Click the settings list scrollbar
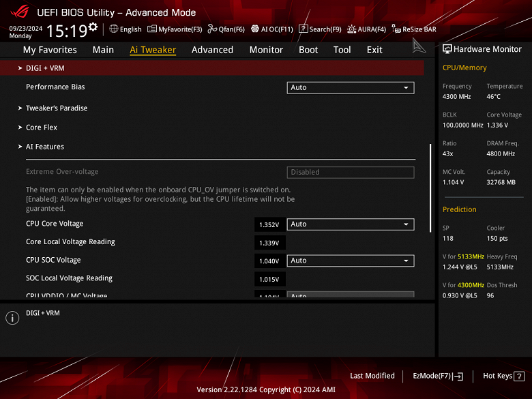This screenshot has width=532, height=399. tap(430, 188)
